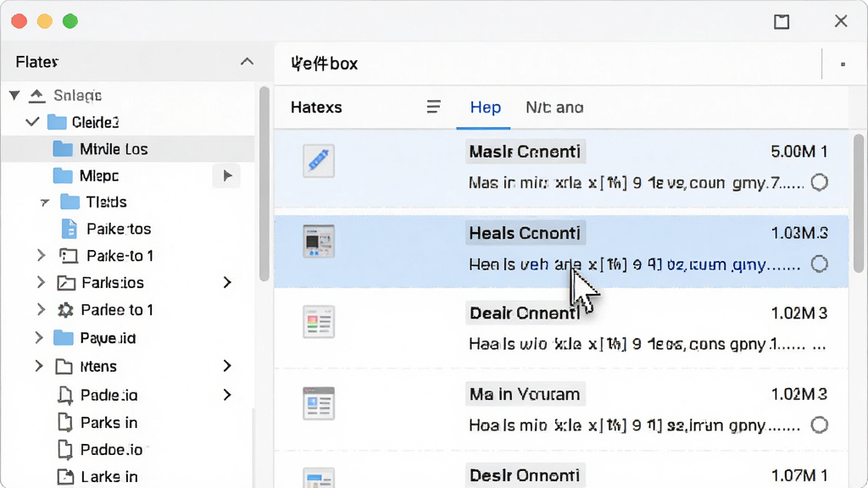Click the list icon beside Deair Cnnenti
The width and height of the screenshot is (868, 488).
point(319,321)
